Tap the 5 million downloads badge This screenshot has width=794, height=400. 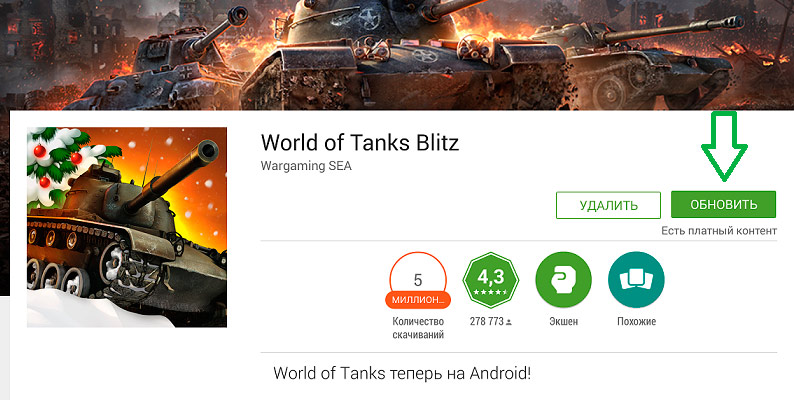[418, 280]
